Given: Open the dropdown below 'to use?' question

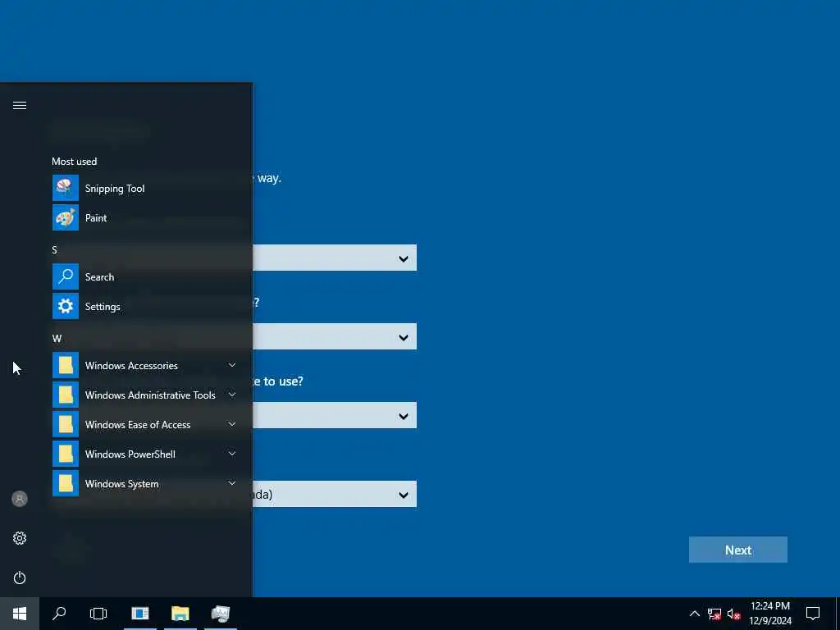Looking at the screenshot, I should [x=335, y=415].
